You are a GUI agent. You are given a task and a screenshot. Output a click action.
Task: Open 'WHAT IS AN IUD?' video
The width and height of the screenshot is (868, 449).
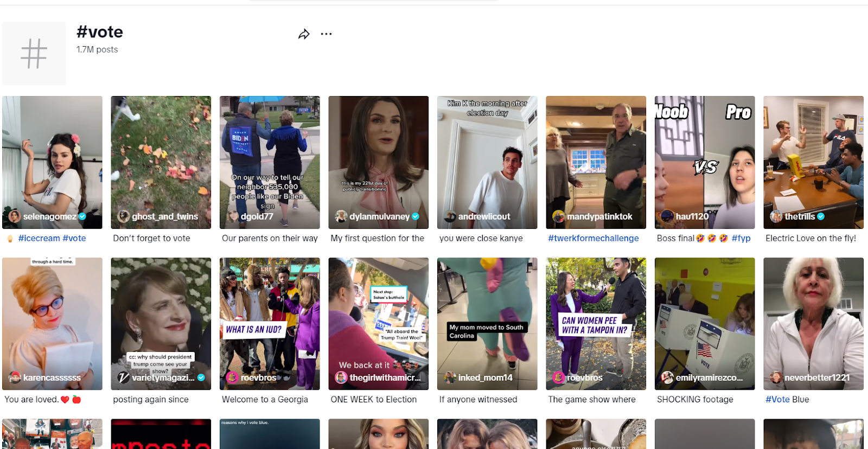point(270,324)
